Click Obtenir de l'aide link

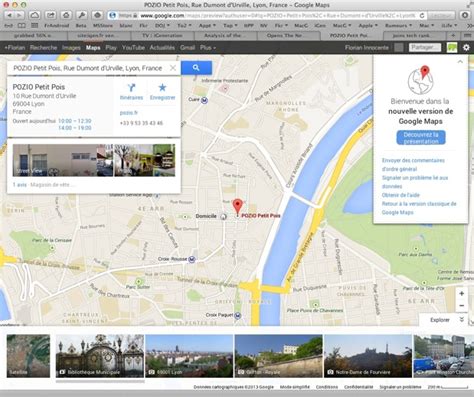coord(400,195)
